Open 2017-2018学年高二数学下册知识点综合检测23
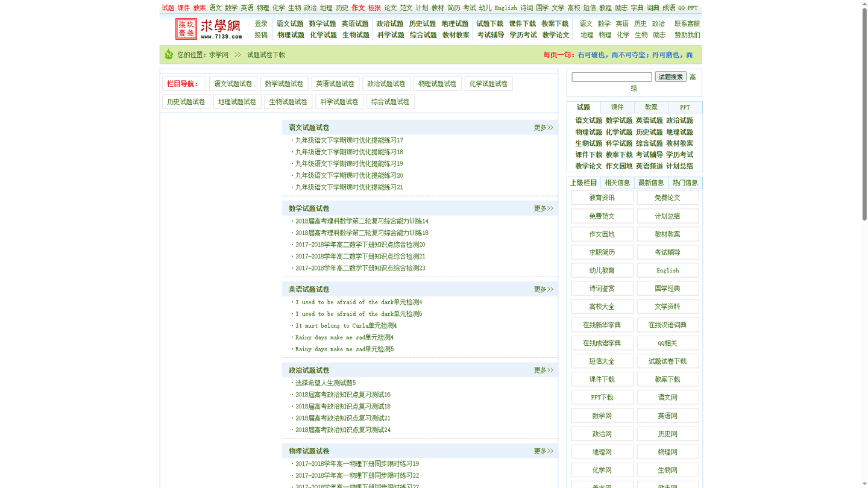 point(360,268)
